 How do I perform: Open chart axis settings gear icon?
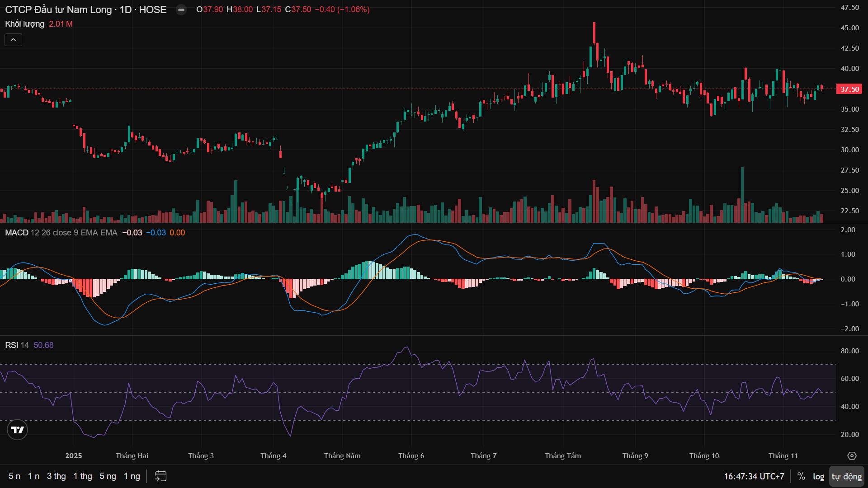pos(852,455)
